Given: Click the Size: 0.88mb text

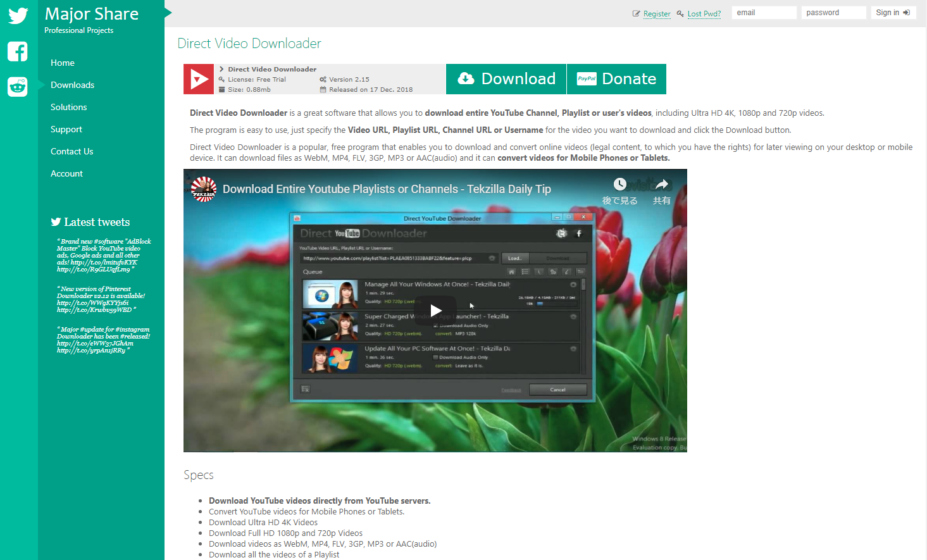Looking at the screenshot, I should pos(249,90).
